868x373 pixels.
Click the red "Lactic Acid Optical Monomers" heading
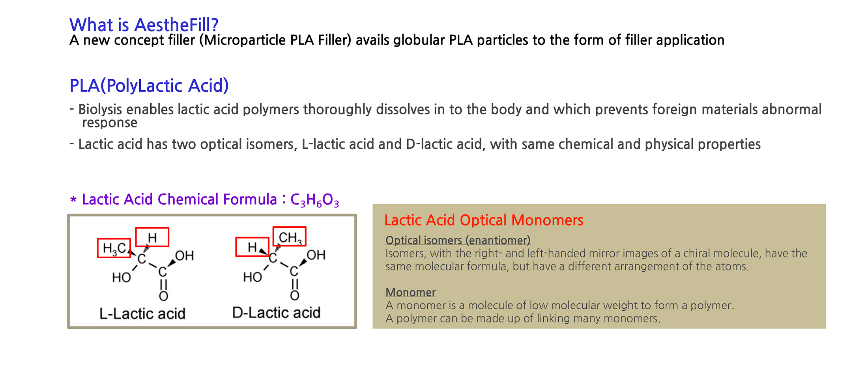484,220
